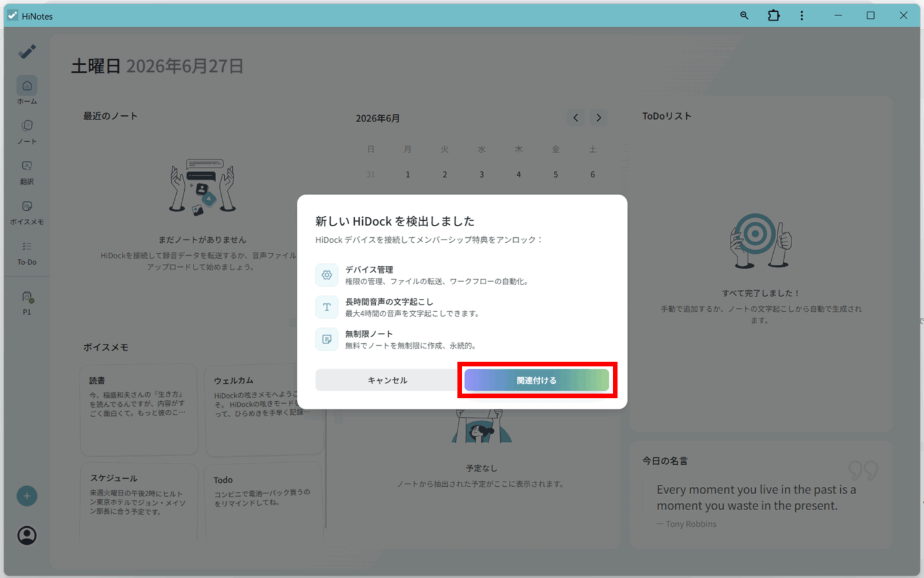924x578 pixels.
Task: Click the ボイスメモ section heading
Action: pos(106,347)
